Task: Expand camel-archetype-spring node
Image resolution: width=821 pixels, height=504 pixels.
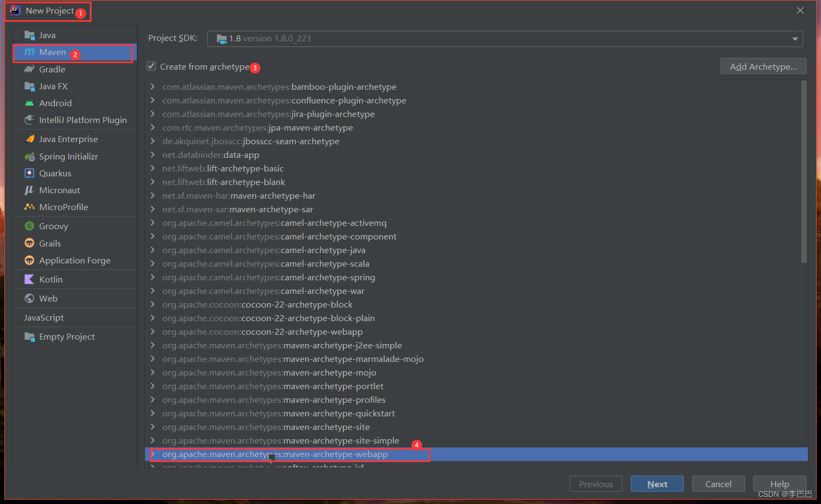Action: [x=153, y=277]
